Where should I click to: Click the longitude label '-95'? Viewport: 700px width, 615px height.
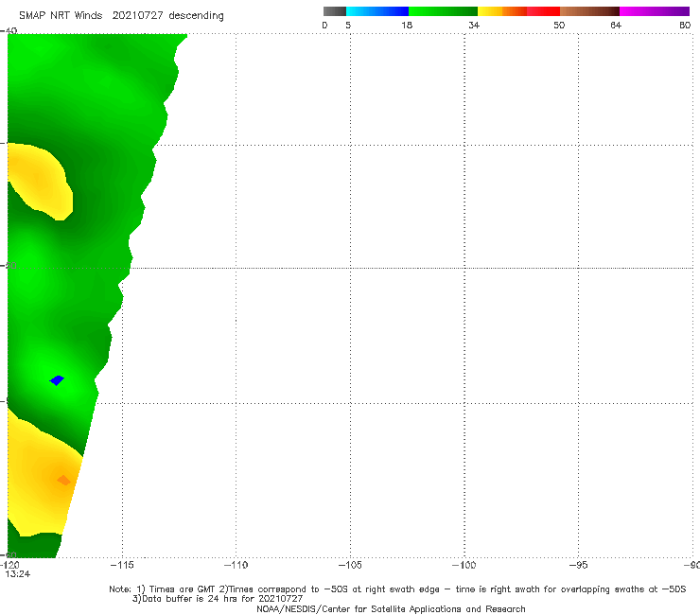click(579, 565)
